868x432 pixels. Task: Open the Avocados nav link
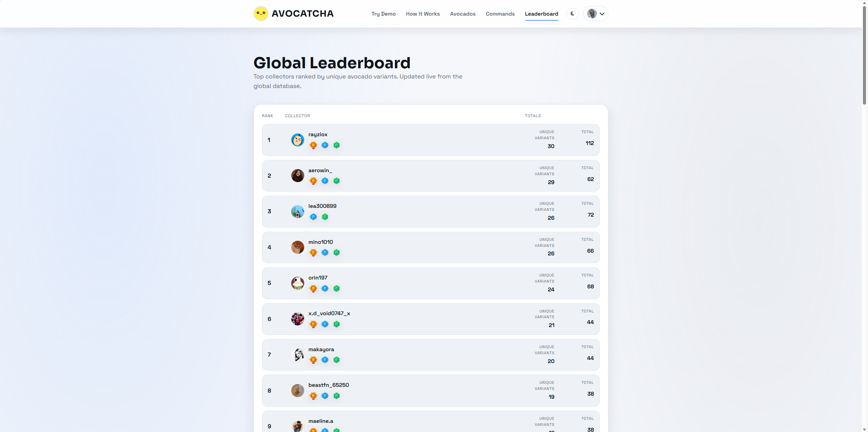463,14
